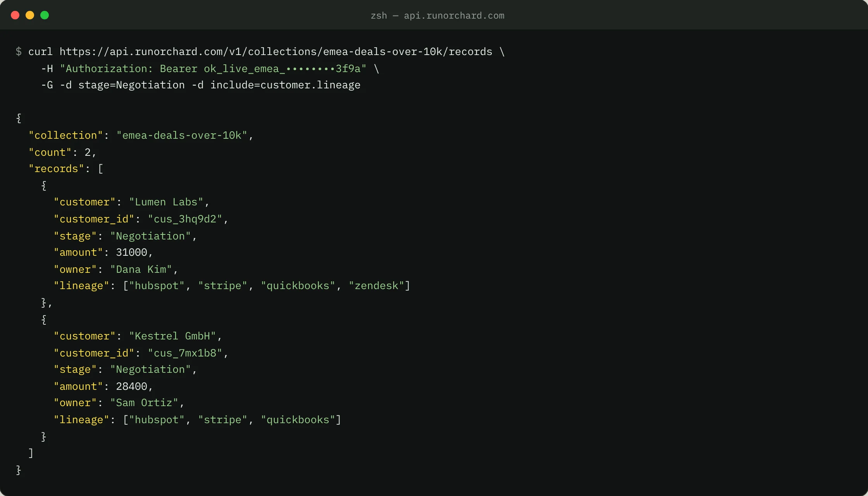
Task: Click the "records" array key
Action: click(56, 169)
